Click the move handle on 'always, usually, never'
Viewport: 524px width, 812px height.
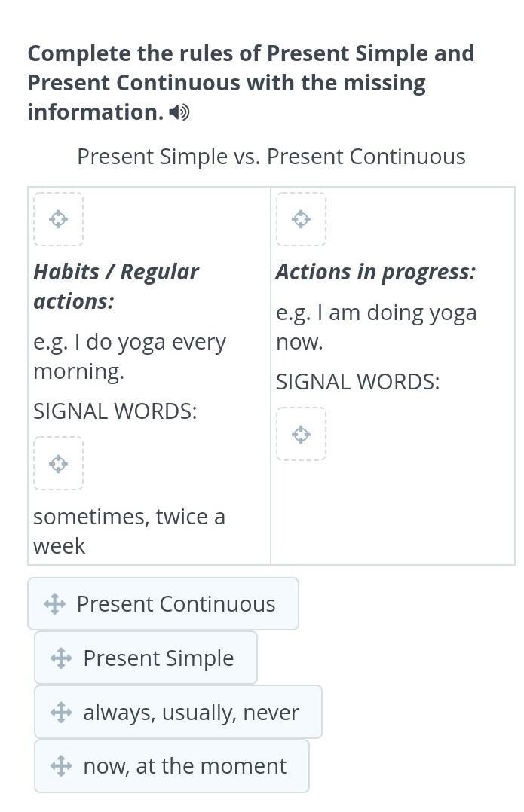coord(60,713)
